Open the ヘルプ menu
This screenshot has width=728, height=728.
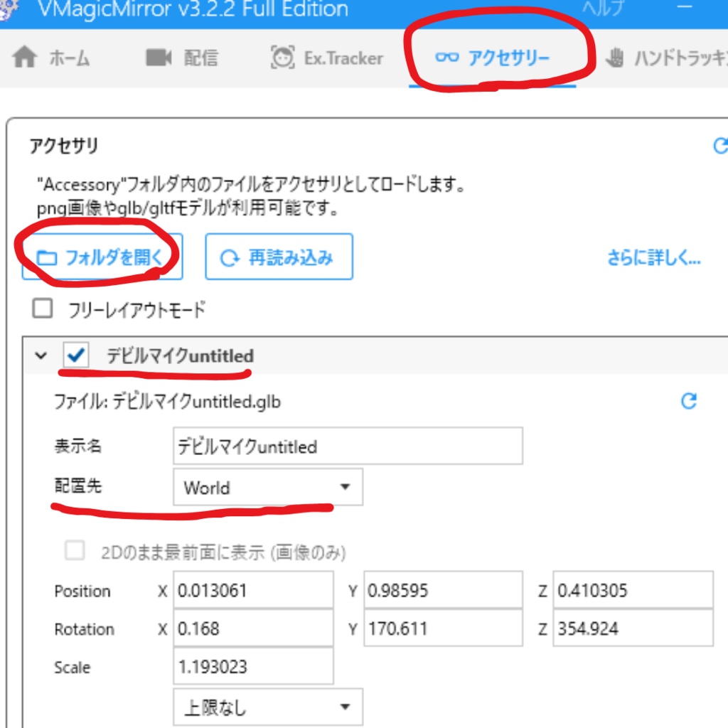point(604,9)
